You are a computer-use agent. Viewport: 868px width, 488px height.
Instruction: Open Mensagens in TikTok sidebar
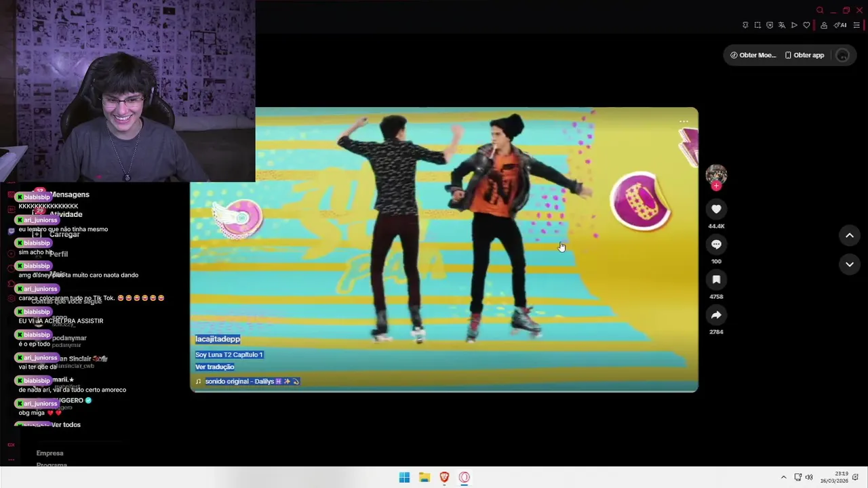[x=70, y=195]
